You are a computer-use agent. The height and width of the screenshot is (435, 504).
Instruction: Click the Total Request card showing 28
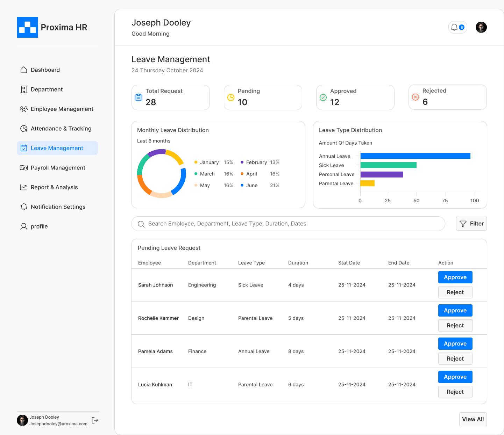171,97
